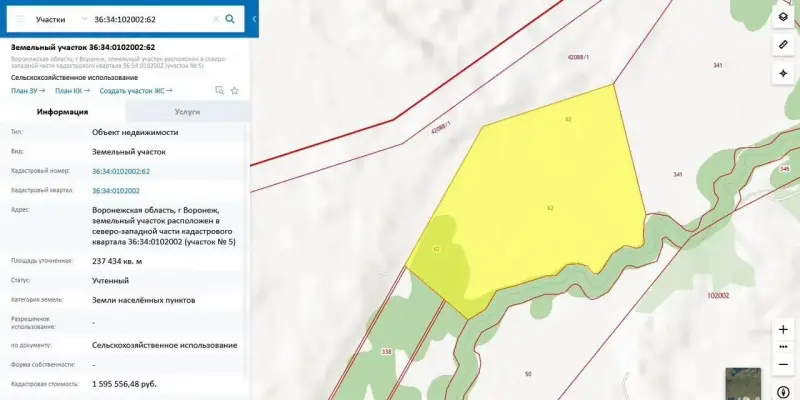Click area value 237 434 кв. м
This screenshot has width=800, height=400.
(117, 261)
